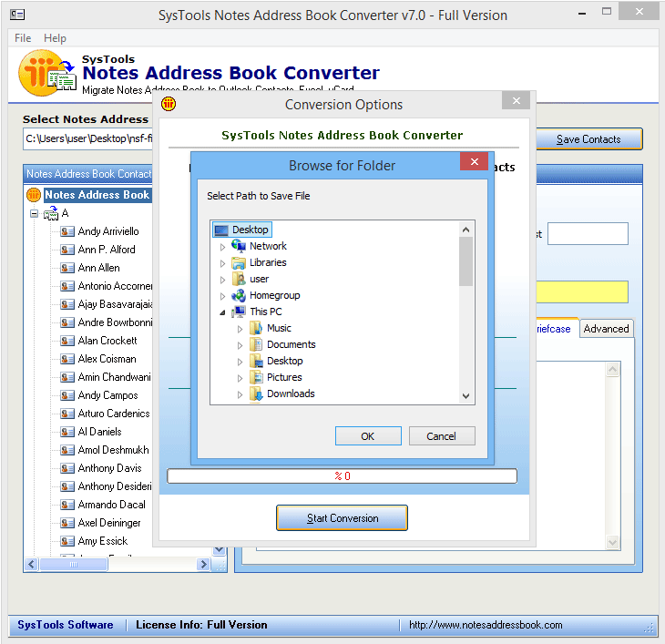This screenshot has width=665, height=644.
Task: Close the Conversion Options dialog
Action: 517,100
